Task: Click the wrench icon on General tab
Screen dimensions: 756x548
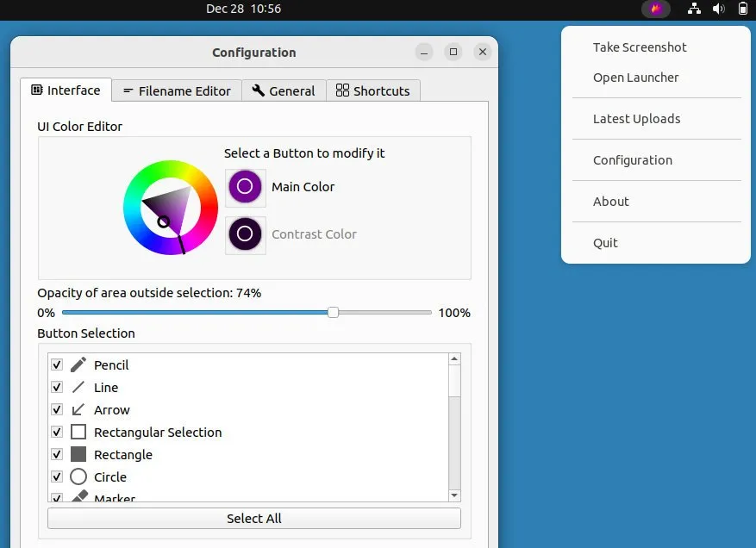Action: [x=258, y=90]
